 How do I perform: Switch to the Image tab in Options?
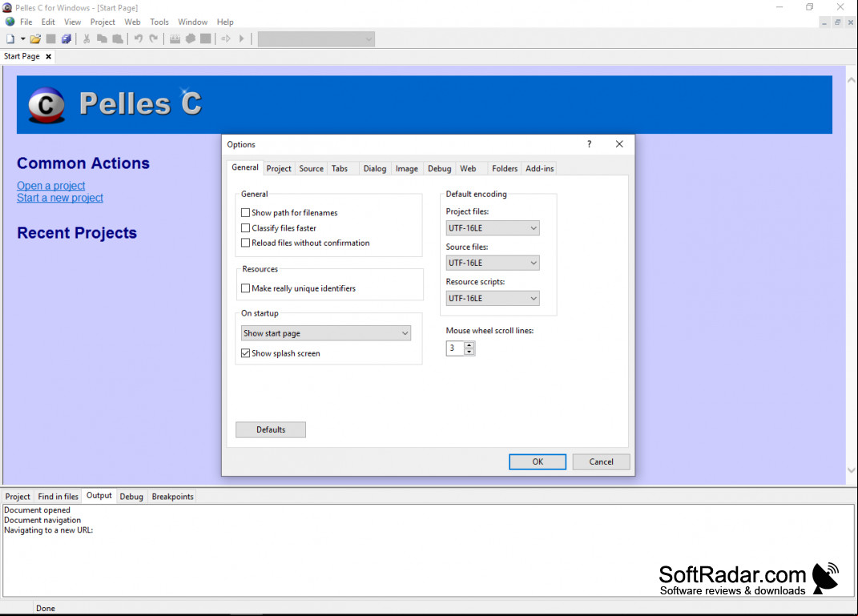pyautogui.click(x=407, y=168)
